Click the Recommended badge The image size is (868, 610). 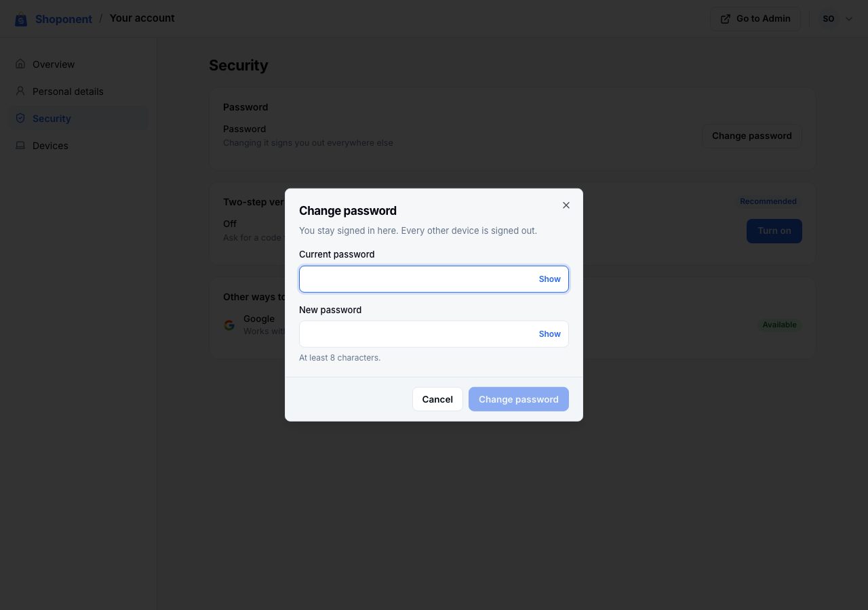(768, 201)
